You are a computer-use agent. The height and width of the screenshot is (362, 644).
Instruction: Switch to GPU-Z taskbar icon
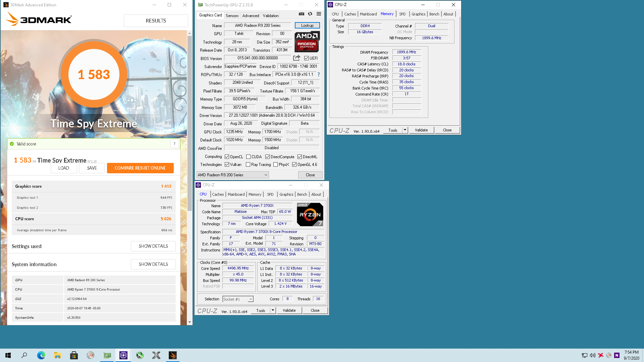point(107,355)
